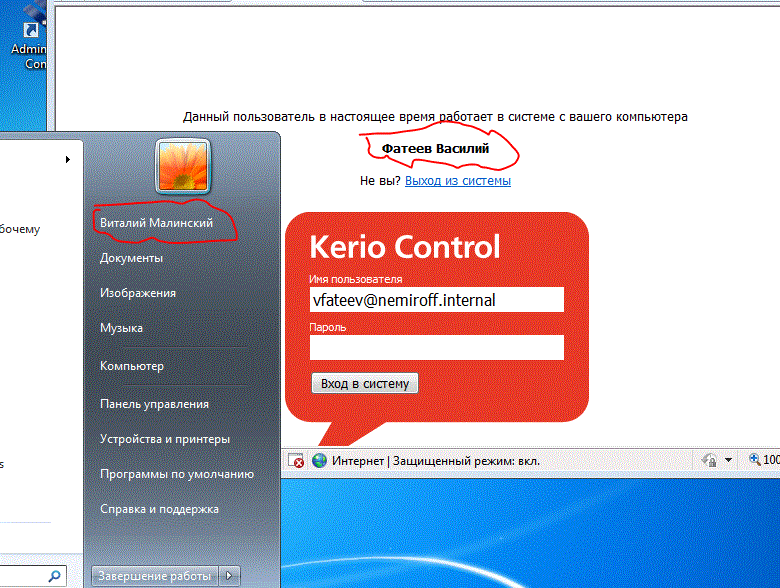Click the Пароль input field
Screen dimensions: 780x588
tap(437, 347)
